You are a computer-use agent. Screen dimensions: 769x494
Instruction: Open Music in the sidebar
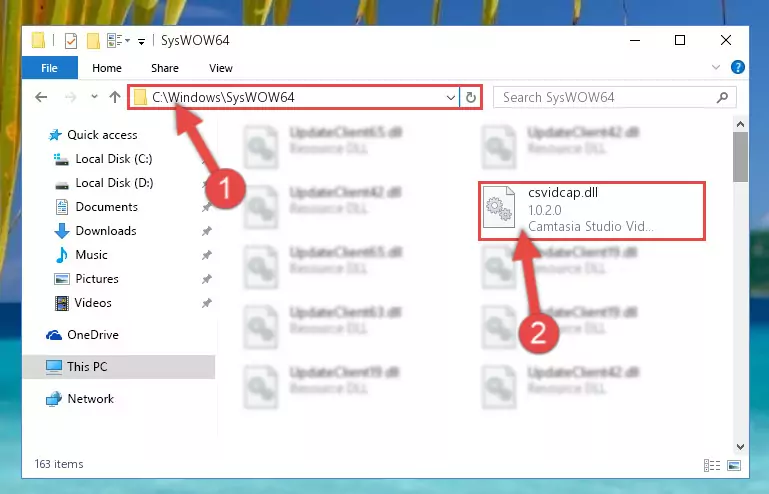point(91,255)
